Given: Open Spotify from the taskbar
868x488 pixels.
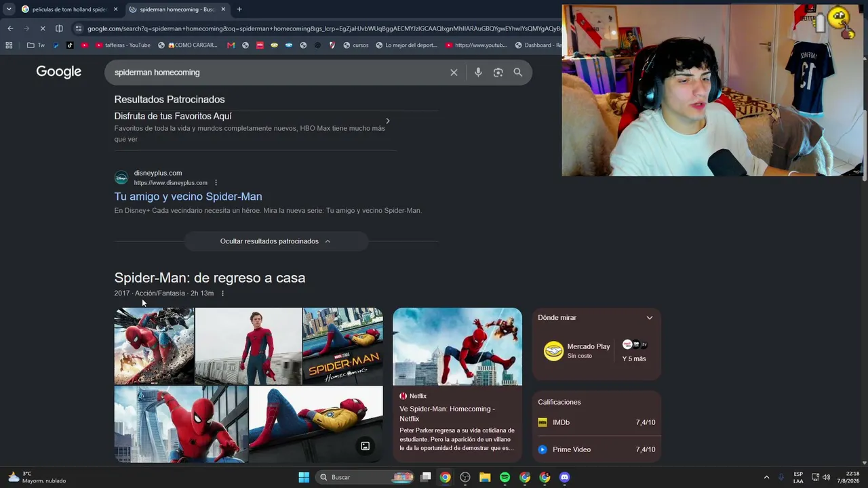Looking at the screenshot, I should [x=505, y=477].
